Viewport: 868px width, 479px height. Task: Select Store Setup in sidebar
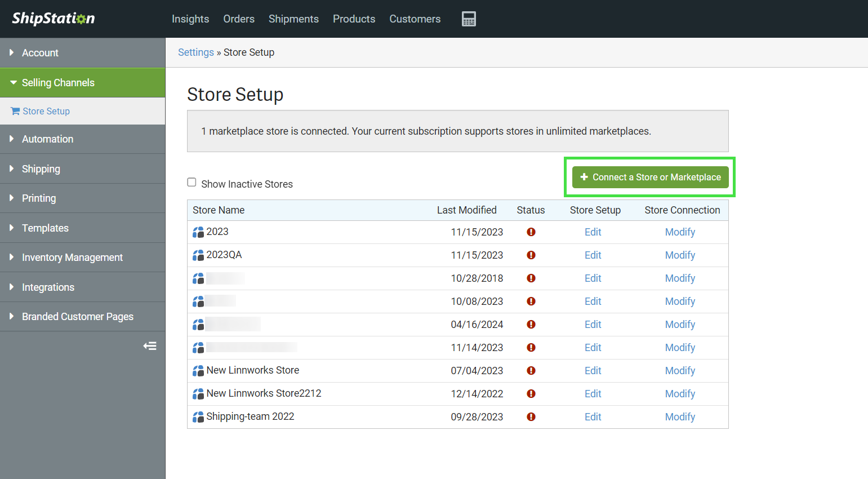click(46, 111)
